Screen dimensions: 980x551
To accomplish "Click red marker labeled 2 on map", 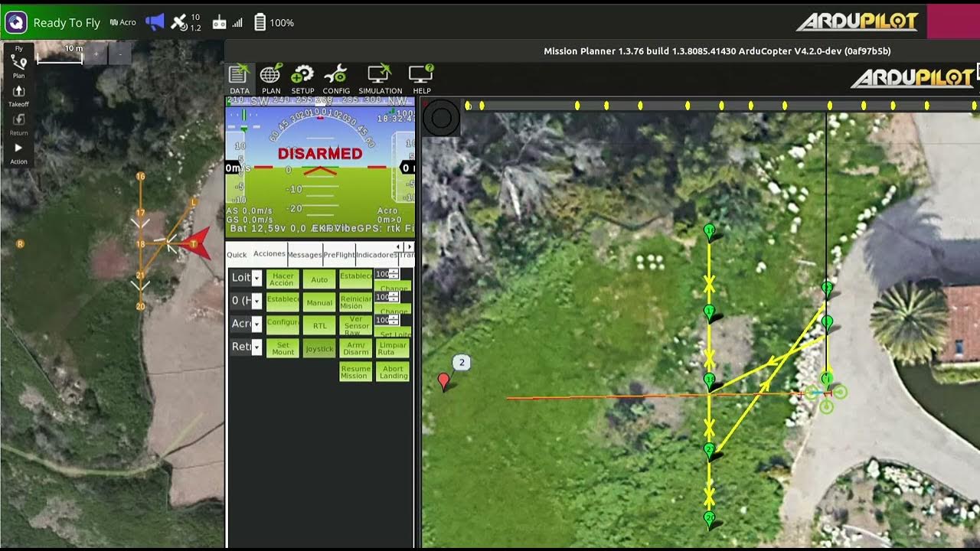I will tap(444, 381).
